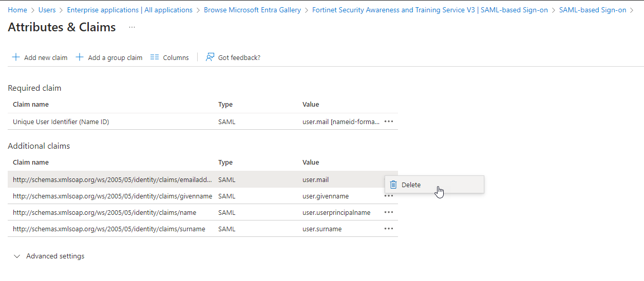Image resolution: width=644 pixels, height=281 pixels.
Task: Click user.mail [nameid-format] value in Required claim
Action: (x=342, y=122)
